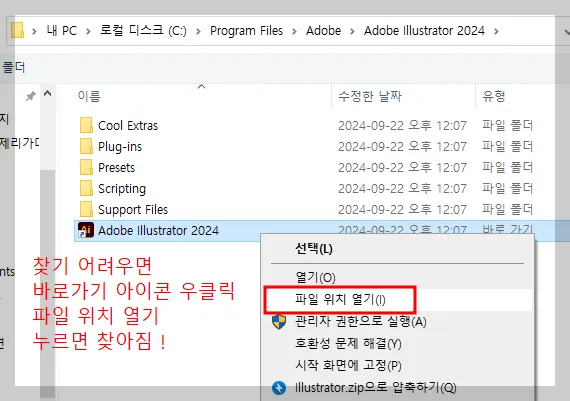Select the Plug-ins folder icon
Image resolution: width=570 pixels, height=401 pixels.
(86, 147)
